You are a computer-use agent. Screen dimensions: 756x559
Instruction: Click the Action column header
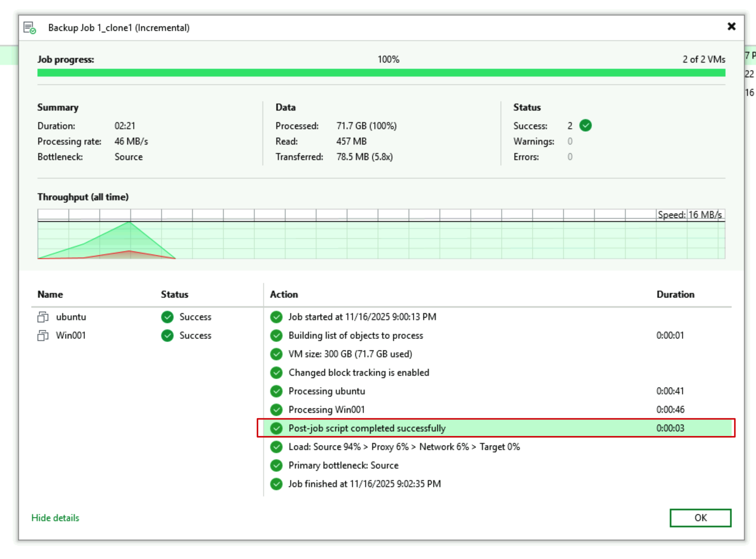(284, 295)
